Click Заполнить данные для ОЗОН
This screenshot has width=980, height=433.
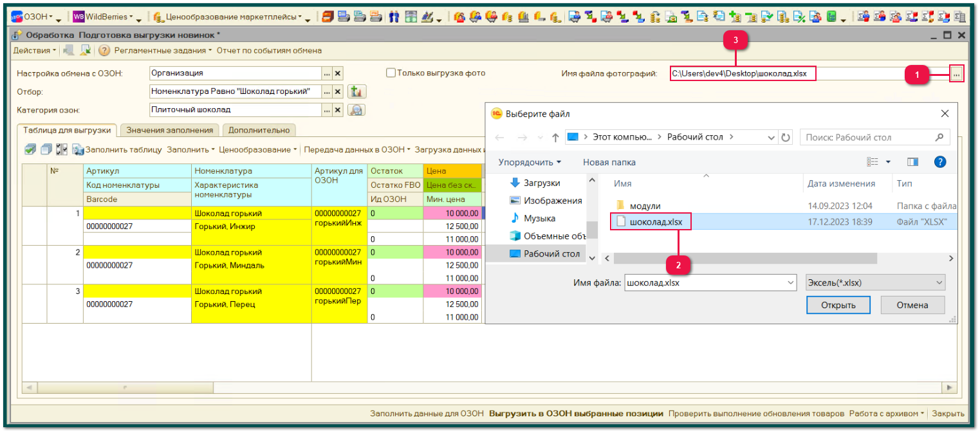pos(427,414)
